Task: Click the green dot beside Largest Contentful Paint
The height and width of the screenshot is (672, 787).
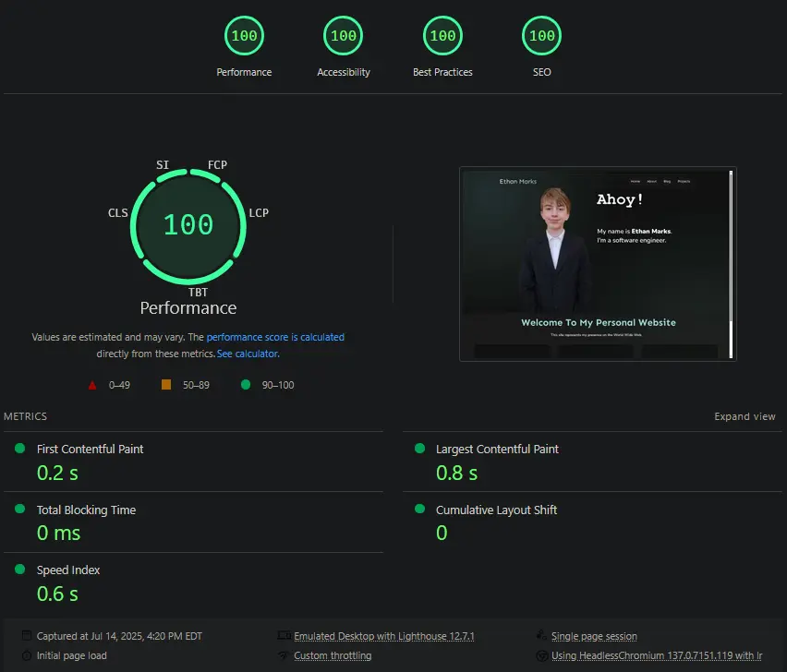Action: 420,449
